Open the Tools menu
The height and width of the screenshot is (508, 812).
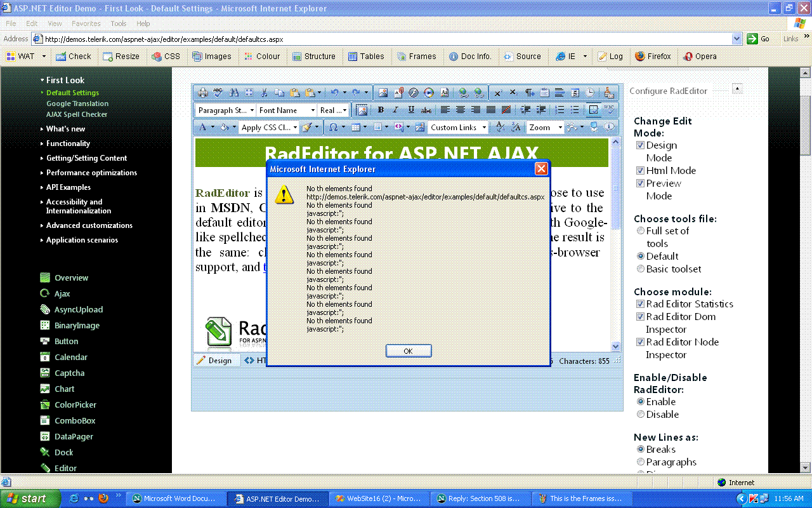point(119,23)
